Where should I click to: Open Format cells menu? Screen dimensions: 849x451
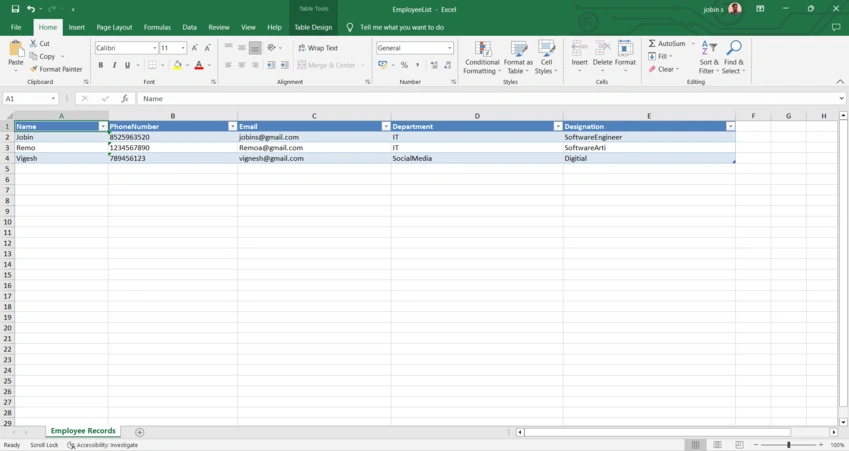pos(625,57)
